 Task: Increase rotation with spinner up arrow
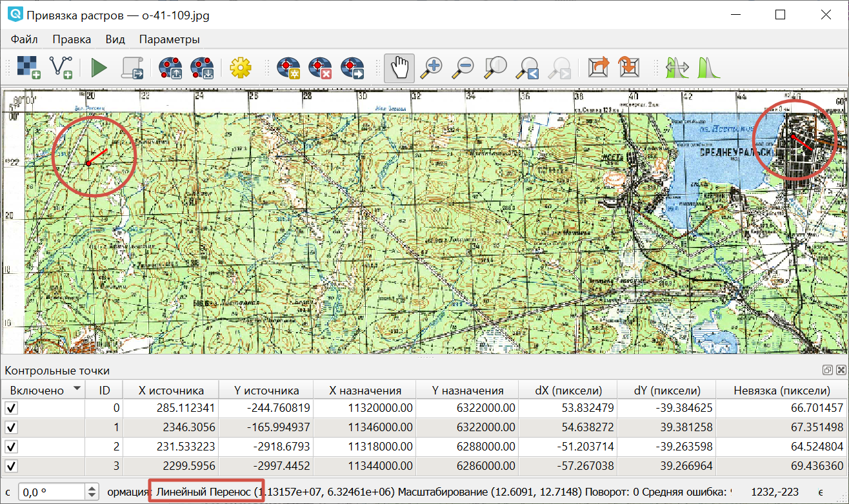tap(92, 488)
